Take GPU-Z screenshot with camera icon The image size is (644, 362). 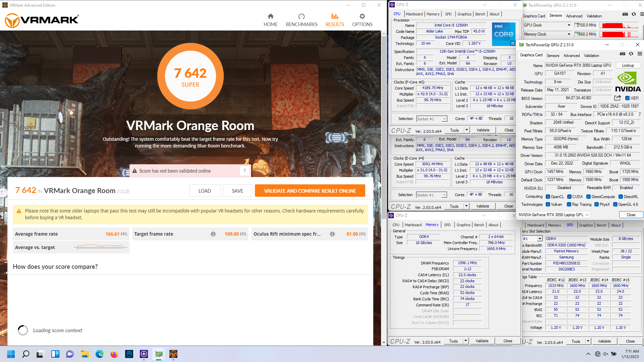pyautogui.click(x=622, y=54)
